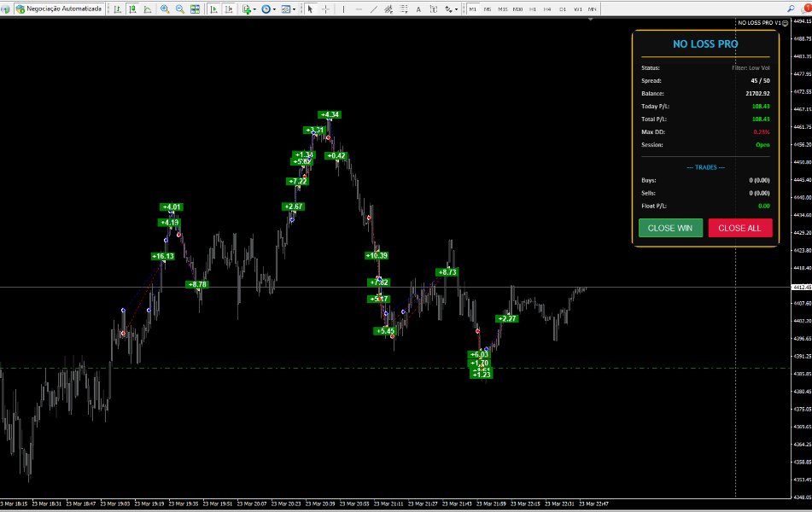
Task: Click the Balance value 21702.92
Action: pos(757,94)
